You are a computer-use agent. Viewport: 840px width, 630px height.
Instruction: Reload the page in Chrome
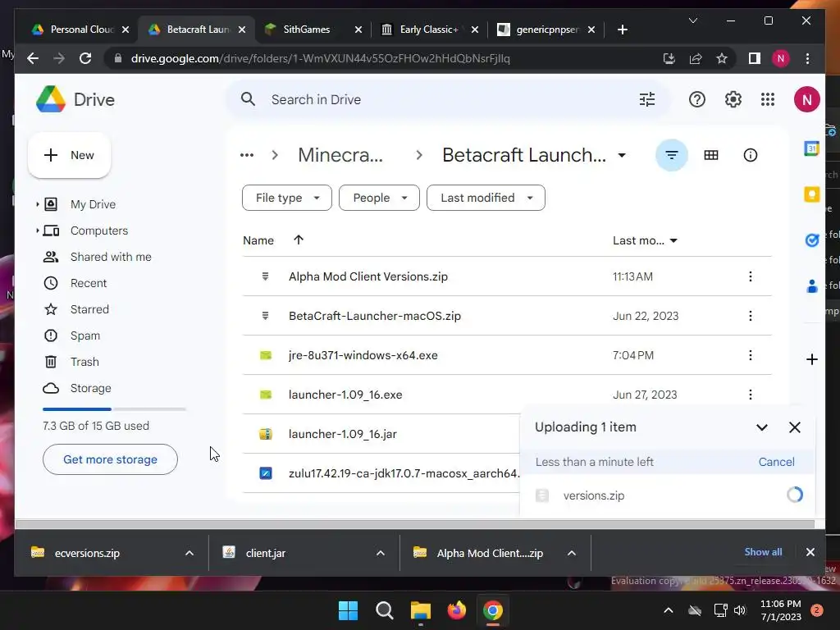(85, 58)
